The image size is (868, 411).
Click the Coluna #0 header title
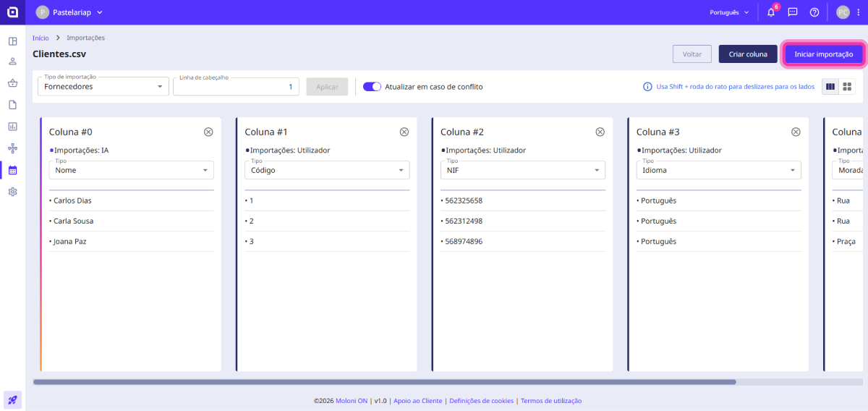click(70, 132)
